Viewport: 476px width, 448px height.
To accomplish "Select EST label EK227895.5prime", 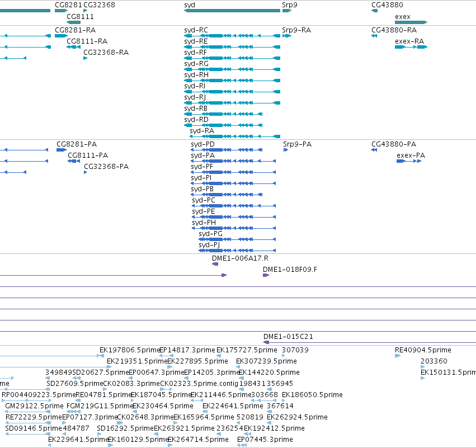I will click(197, 361).
